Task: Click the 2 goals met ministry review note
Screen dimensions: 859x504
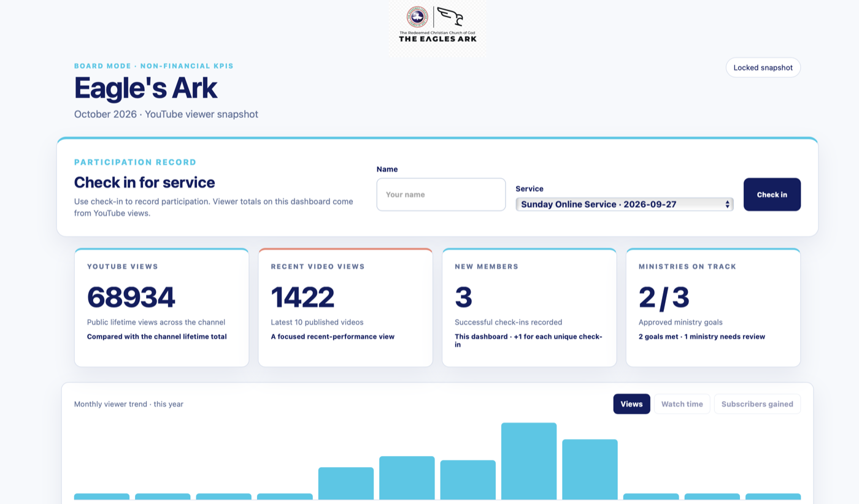Action: pos(702,337)
